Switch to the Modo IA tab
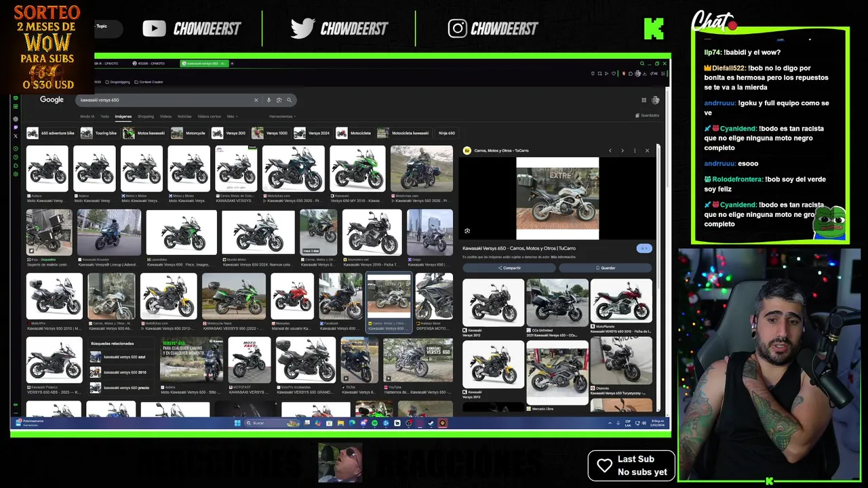 tap(87, 117)
